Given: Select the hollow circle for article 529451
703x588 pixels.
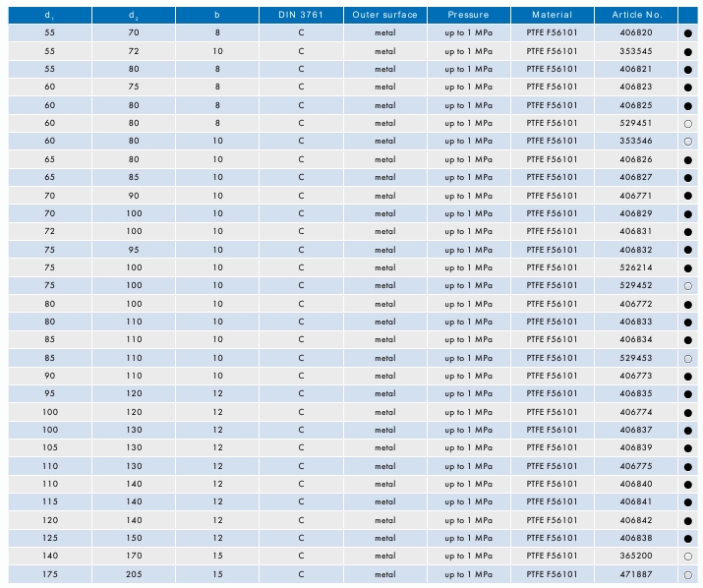Looking at the screenshot, I should (688, 124).
